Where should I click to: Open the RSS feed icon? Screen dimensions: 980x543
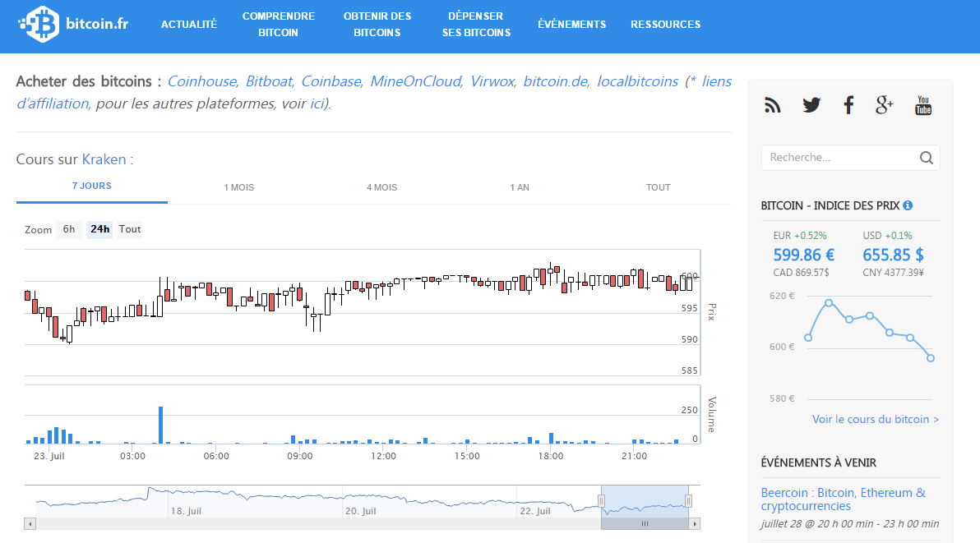point(773,105)
